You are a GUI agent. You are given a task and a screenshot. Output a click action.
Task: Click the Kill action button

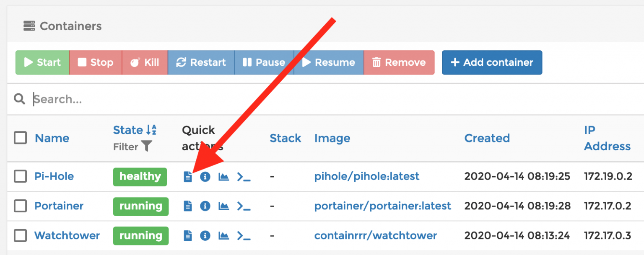145,62
